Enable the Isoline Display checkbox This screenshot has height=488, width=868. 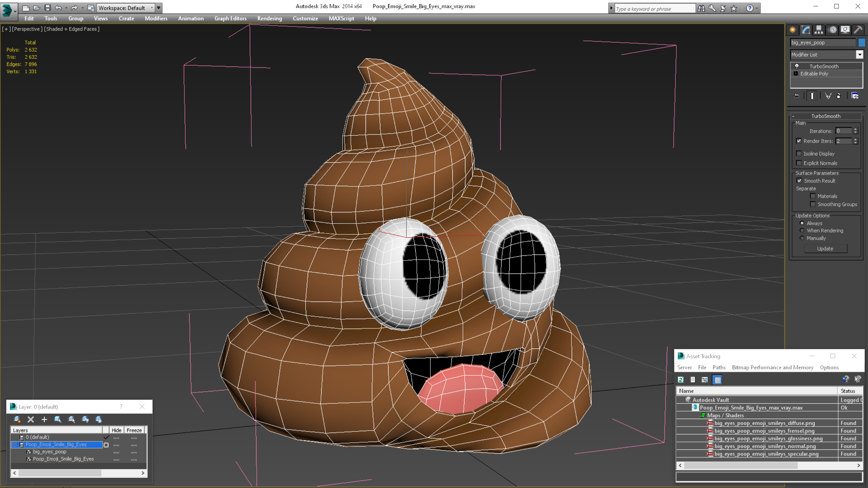[x=799, y=154]
